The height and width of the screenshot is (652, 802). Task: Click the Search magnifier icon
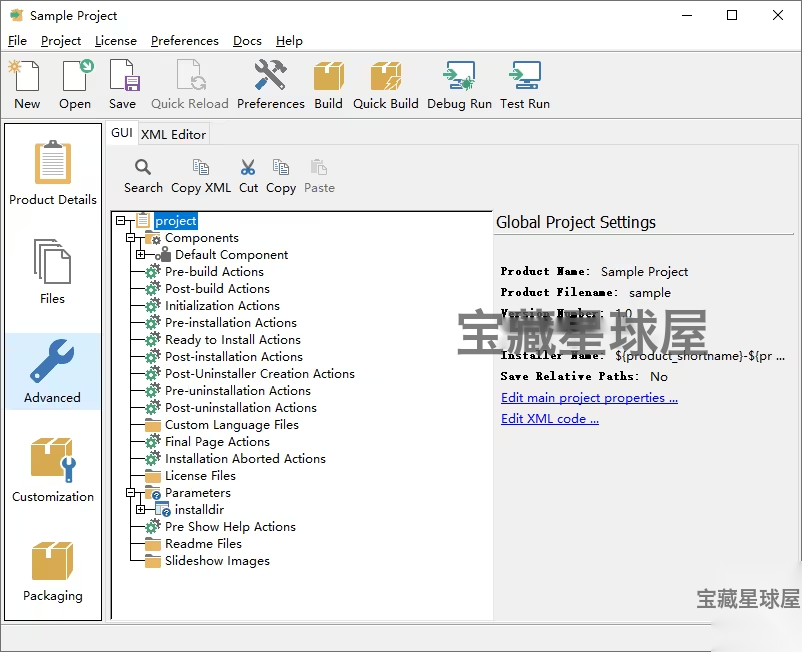pyautogui.click(x=143, y=167)
